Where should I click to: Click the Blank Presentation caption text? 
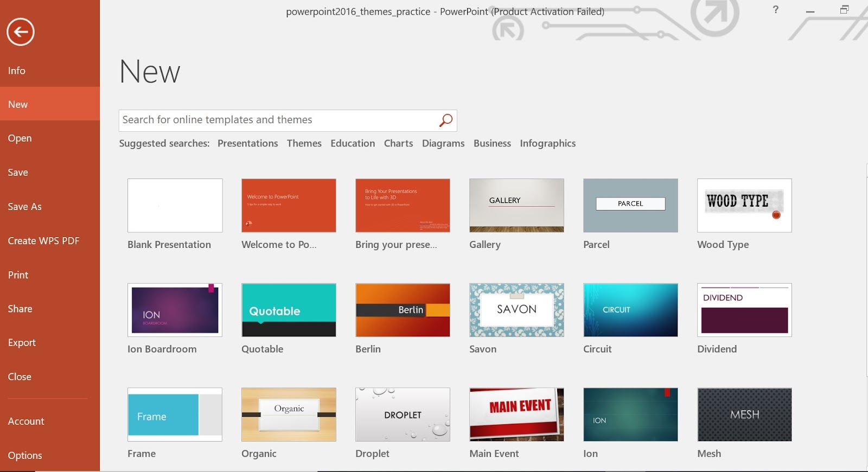point(169,245)
